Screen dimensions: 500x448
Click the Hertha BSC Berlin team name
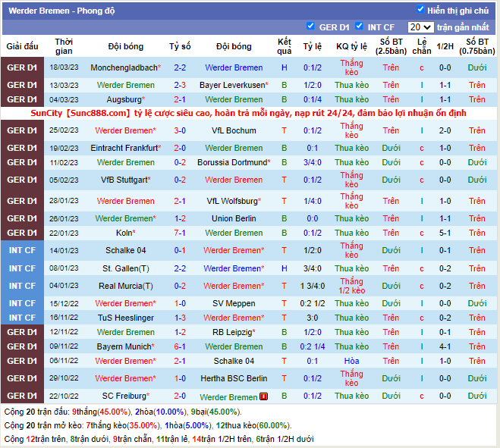234,378
